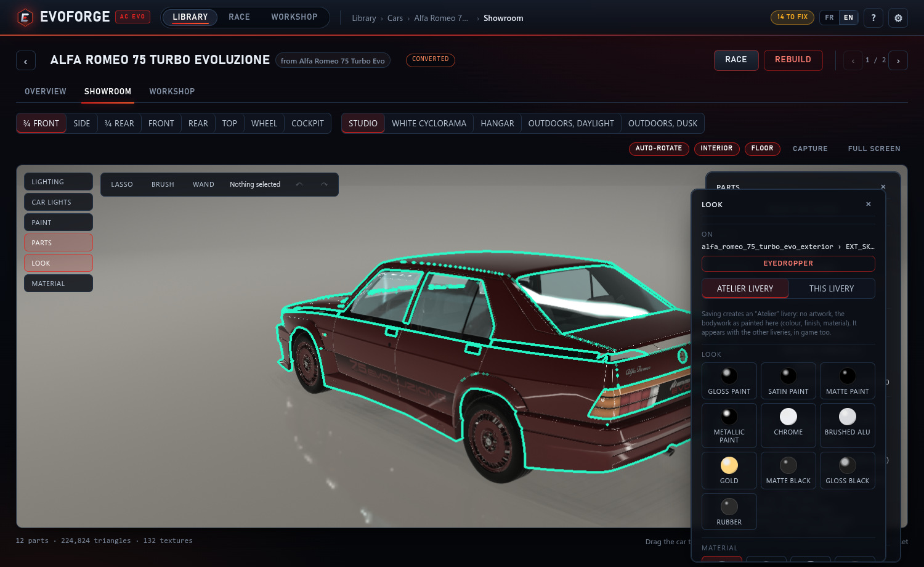Select the ¾ Rear camera view
Screen dimensions: 924x567
120,123
